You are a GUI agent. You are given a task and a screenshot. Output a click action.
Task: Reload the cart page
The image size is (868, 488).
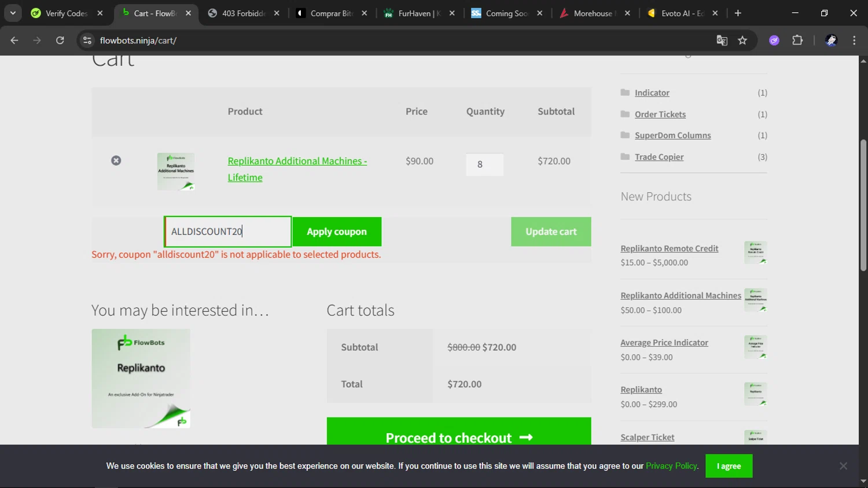pos(60,41)
